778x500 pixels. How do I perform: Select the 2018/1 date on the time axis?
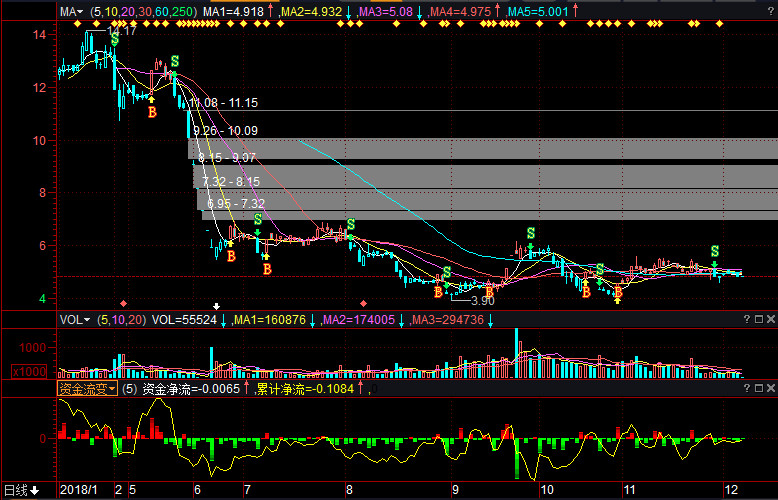[78, 490]
